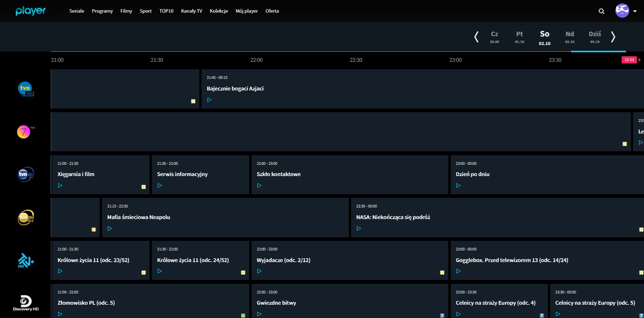The image size is (644, 318).
Task: Play Gwiezdne bitwy
Action: click(259, 314)
